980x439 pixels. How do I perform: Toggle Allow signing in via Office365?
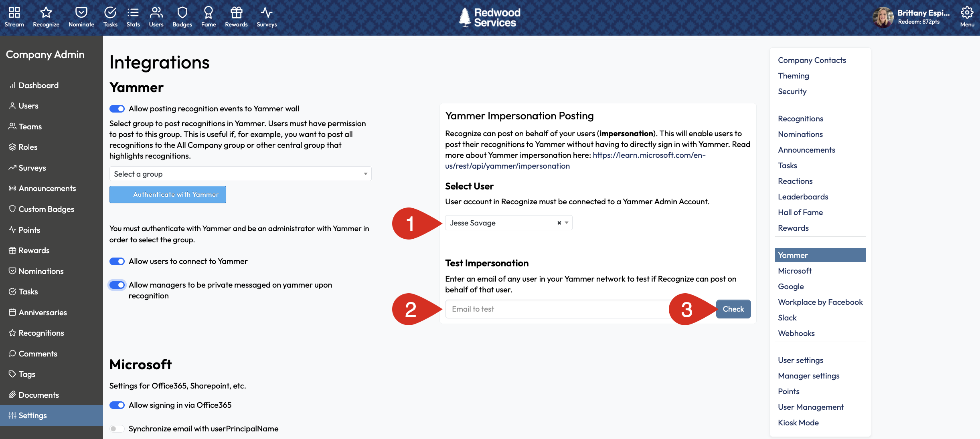pyautogui.click(x=117, y=405)
